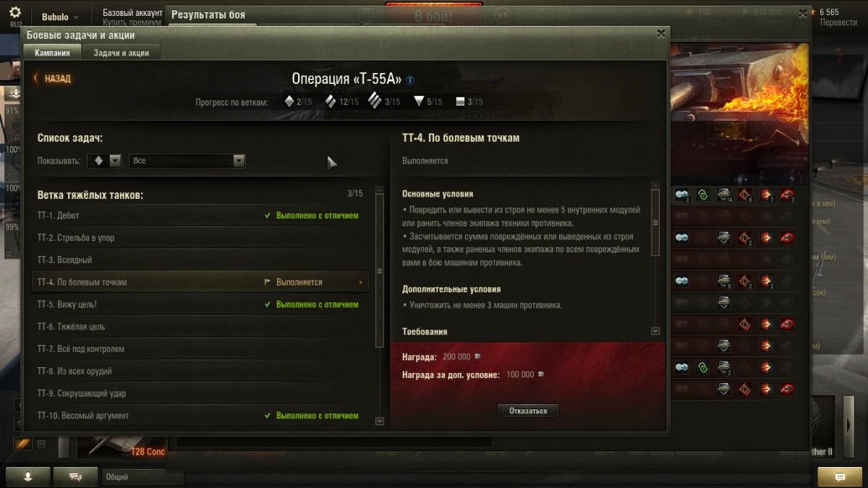Click the task list scrollbar down arrow
This screenshot has width=868, height=488.
(x=380, y=421)
